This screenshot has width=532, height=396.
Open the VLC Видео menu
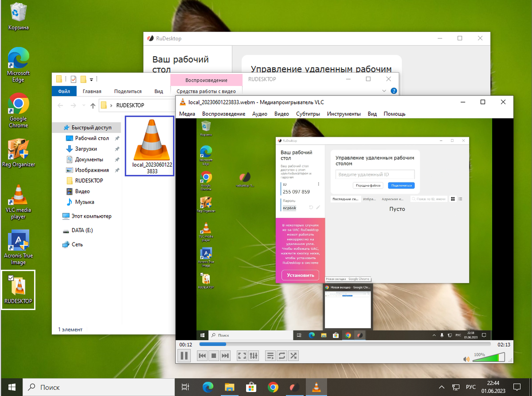point(282,114)
